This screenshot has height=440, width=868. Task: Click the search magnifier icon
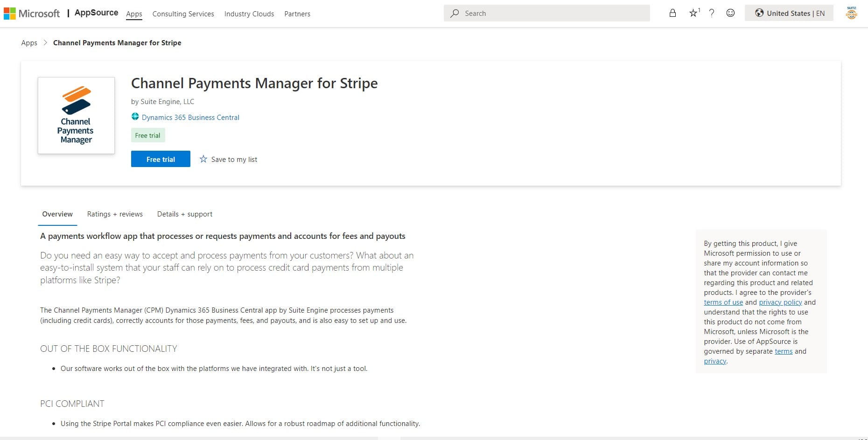455,14
